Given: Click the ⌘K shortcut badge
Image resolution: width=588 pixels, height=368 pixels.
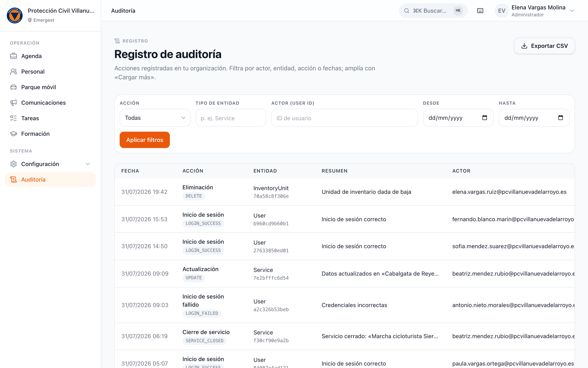Looking at the screenshot, I should pyautogui.click(x=458, y=11).
